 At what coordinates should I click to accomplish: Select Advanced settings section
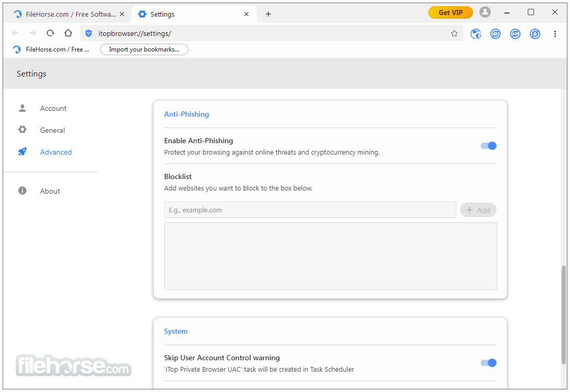click(x=56, y=152)
